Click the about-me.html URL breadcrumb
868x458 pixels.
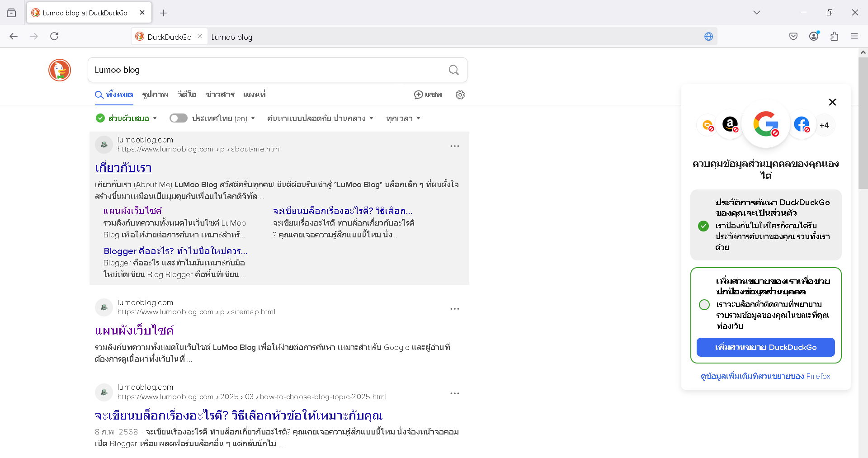click(x=199, y=149)
